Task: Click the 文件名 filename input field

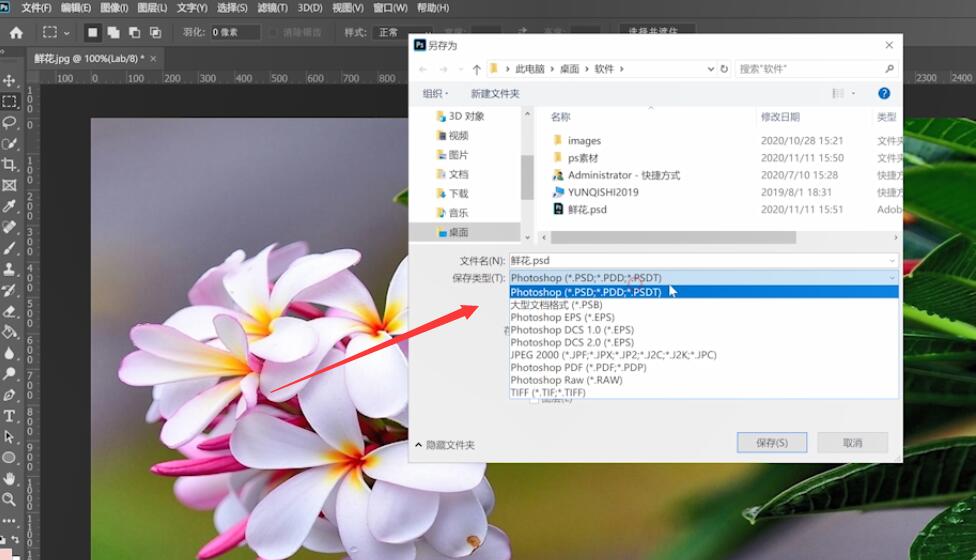Action: click(697, 260)
